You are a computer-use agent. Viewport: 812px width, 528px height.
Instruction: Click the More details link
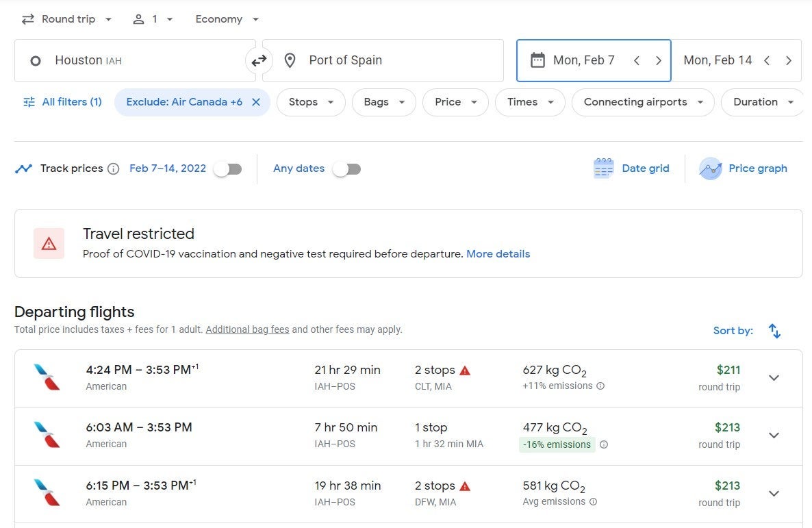[x=498, y=254]
